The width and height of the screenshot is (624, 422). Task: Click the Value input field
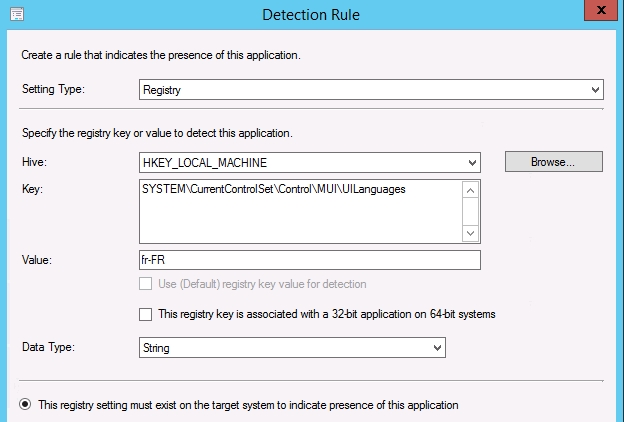310,260
